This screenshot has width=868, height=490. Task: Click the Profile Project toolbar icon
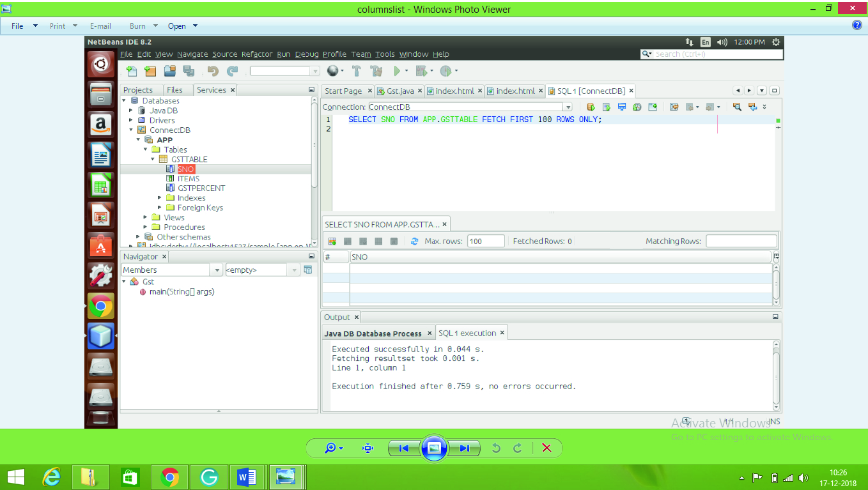click(x=446, y=71)
